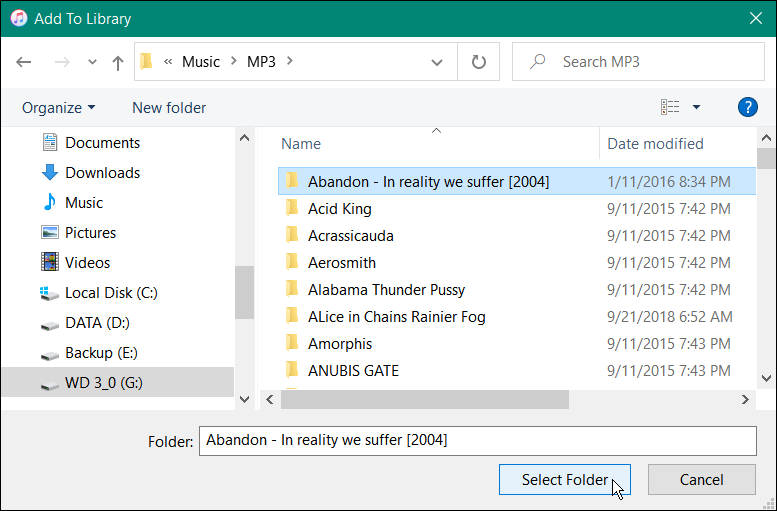777x511 pixels.
Task: Open the Organize menu
Action: pyautogui.click(x=59, y=108)
